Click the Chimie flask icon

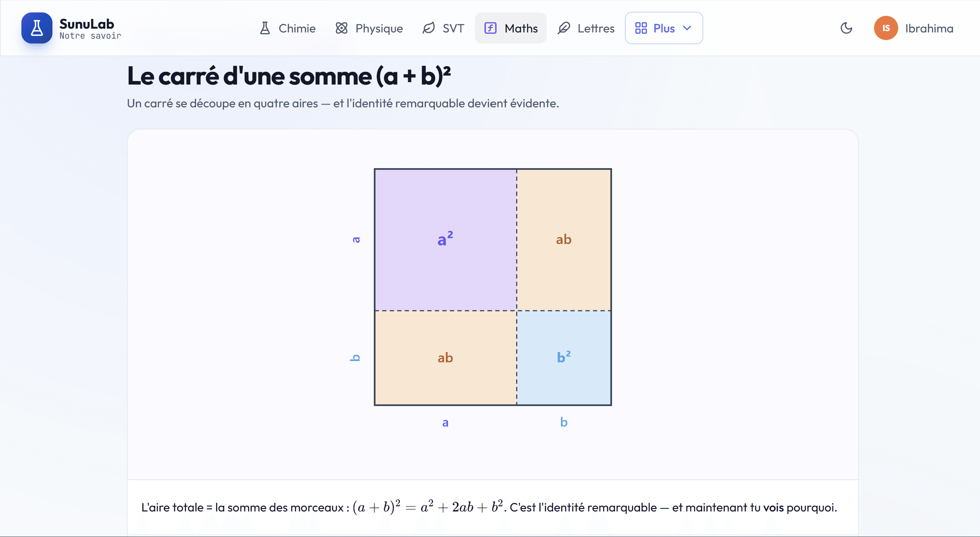265,28
